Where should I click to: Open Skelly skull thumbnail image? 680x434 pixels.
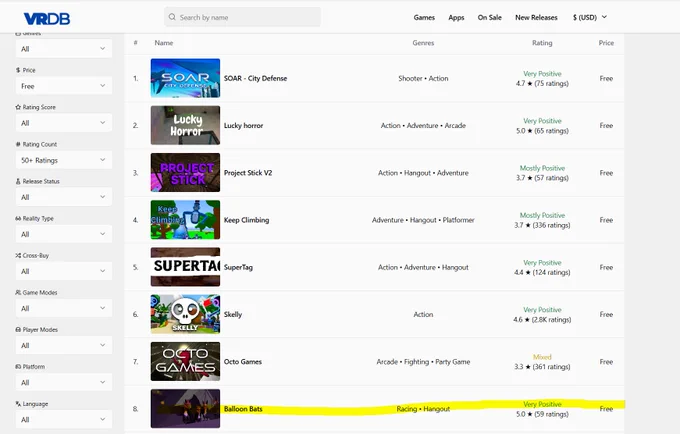tap(185, 314)
